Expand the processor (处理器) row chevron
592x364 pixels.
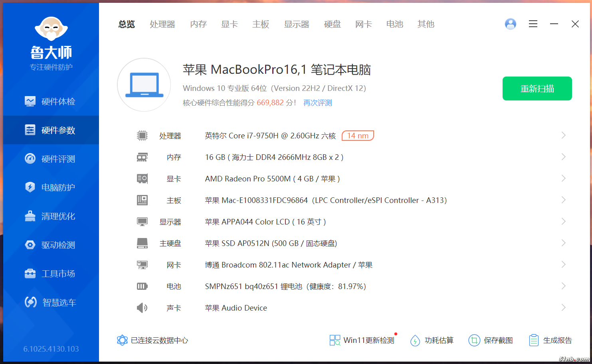click(563, 136)
